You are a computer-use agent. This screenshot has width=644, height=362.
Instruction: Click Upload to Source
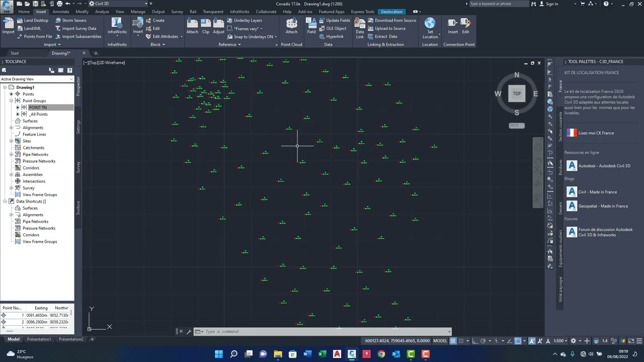click(386, 29)
